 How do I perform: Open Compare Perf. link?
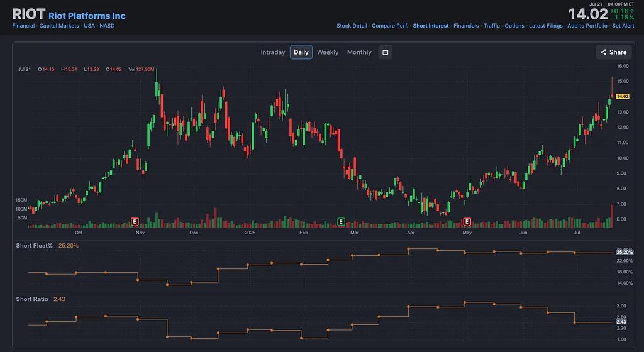390,25
